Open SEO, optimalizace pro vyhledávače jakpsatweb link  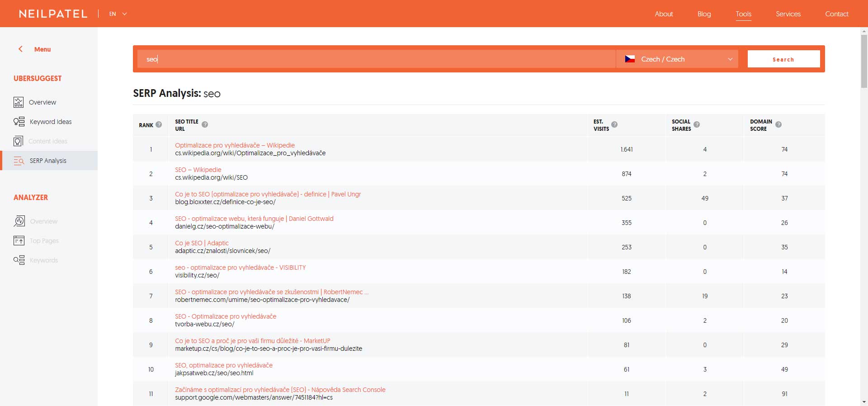(x=224, y=365)
